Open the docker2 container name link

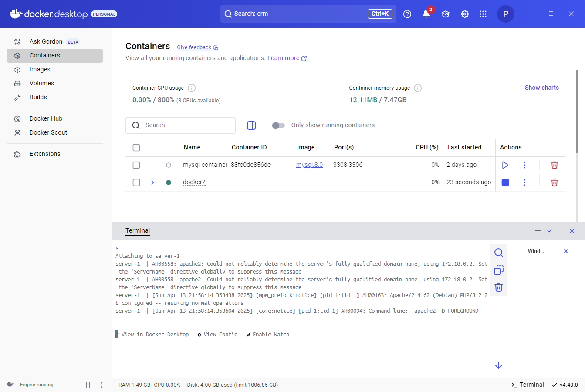(194, 182)
